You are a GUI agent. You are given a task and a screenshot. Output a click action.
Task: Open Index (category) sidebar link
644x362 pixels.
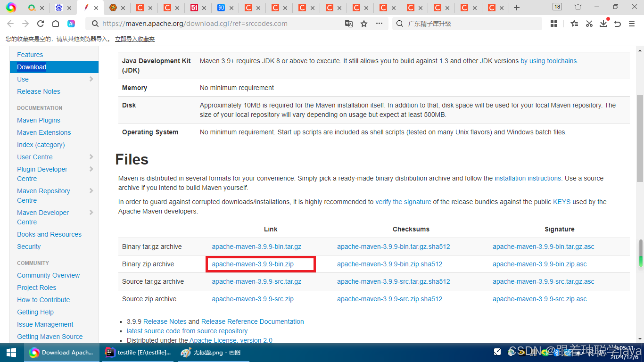point(41,145)
